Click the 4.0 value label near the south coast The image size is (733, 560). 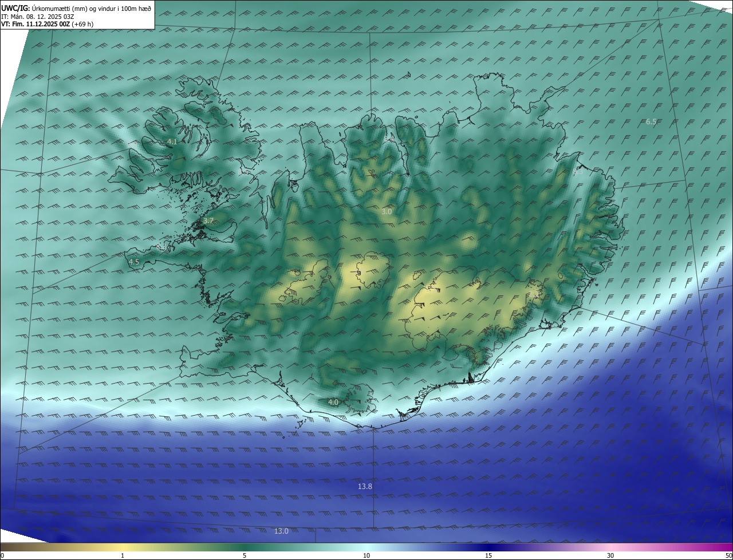(x=333, y=402)
